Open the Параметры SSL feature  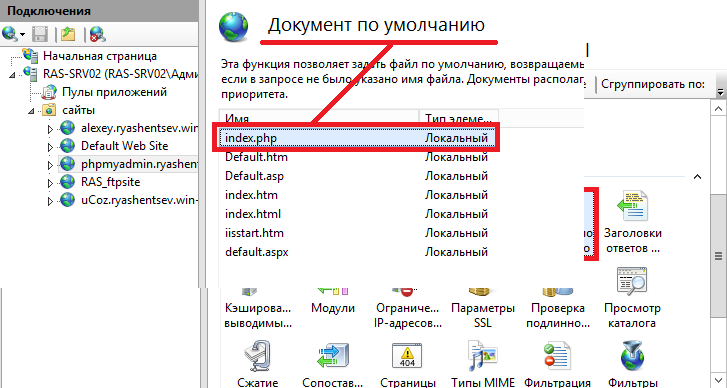(x=483, y=308)
